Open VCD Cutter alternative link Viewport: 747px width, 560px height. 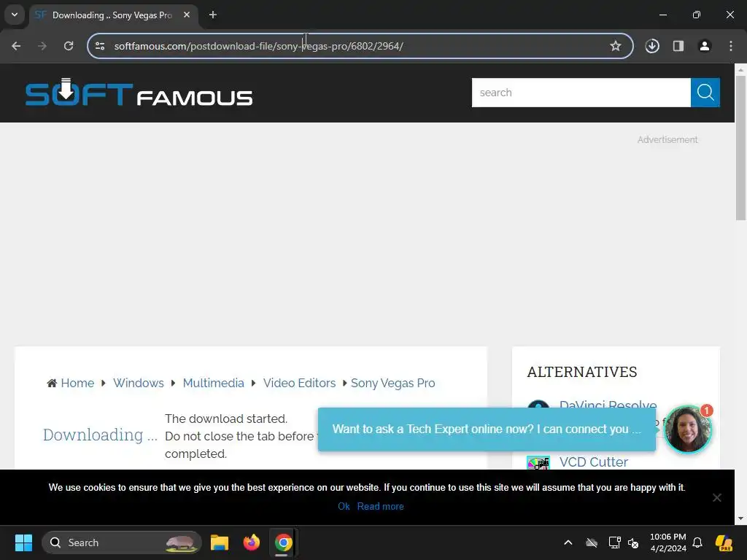tap(594, 462)
